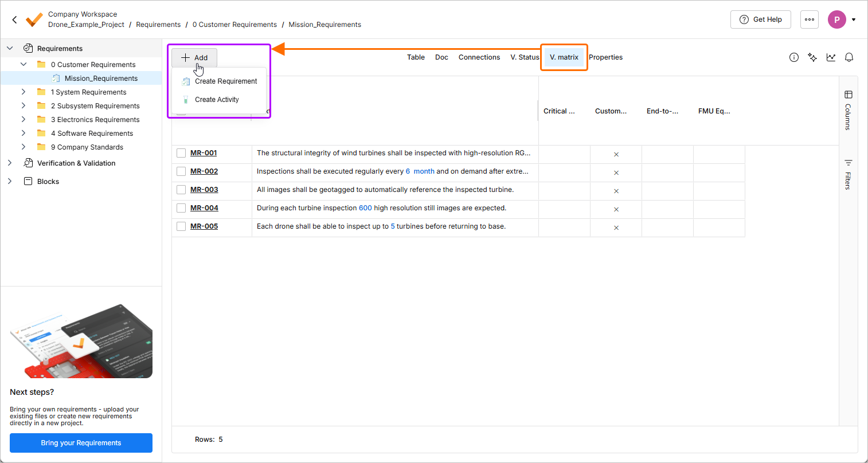Viewport: 868px width, 463px height.
Task: Click the Bring your Requirements button
Action: tap(81, 443)
